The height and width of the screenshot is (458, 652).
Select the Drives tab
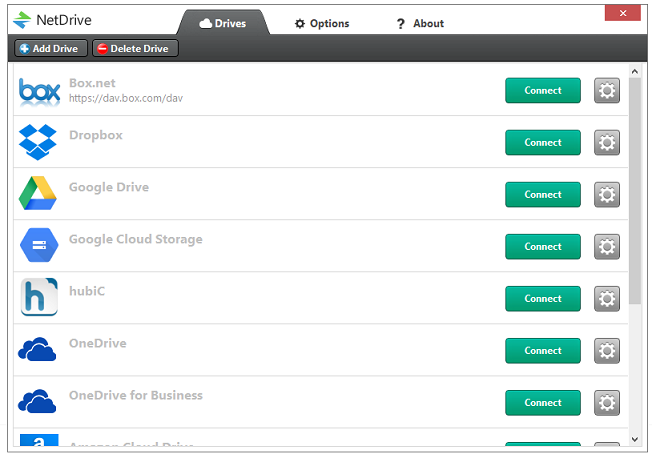[x=223, y=23]
